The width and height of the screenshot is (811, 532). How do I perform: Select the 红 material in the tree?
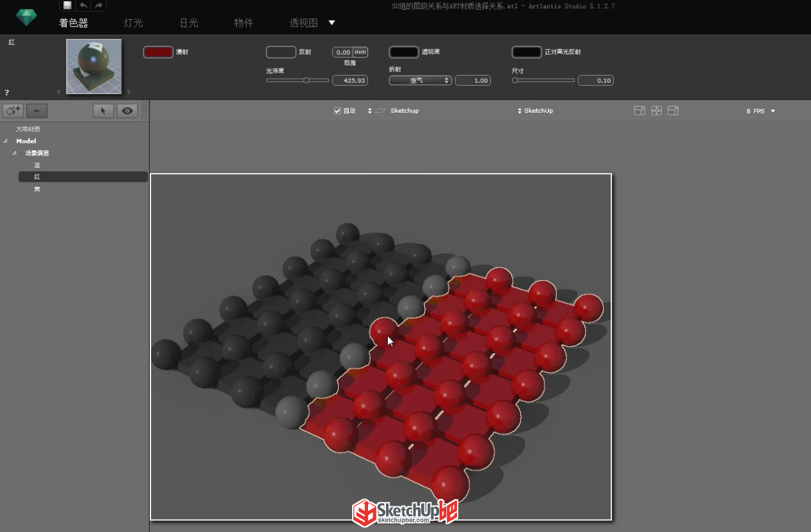tap(83, 177)
